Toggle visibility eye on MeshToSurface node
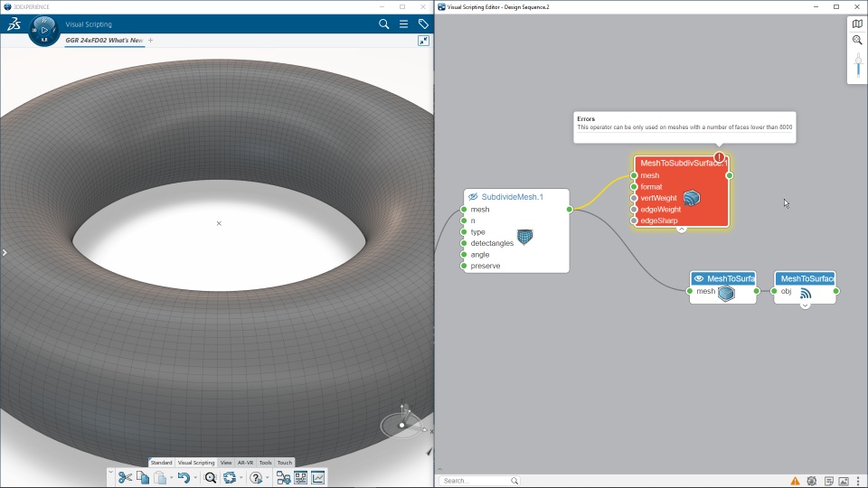Screen dimensions: 868x488 tap(699, 278)
